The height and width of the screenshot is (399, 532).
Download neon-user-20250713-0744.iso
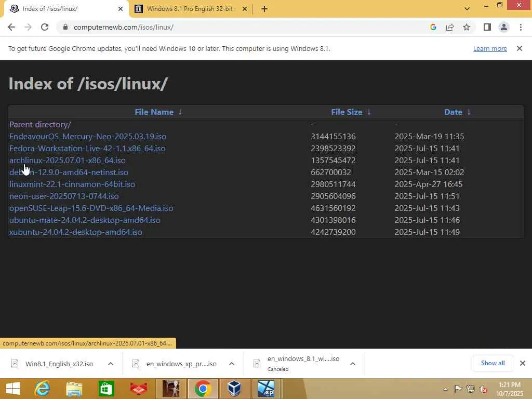(x=64, y=196)
